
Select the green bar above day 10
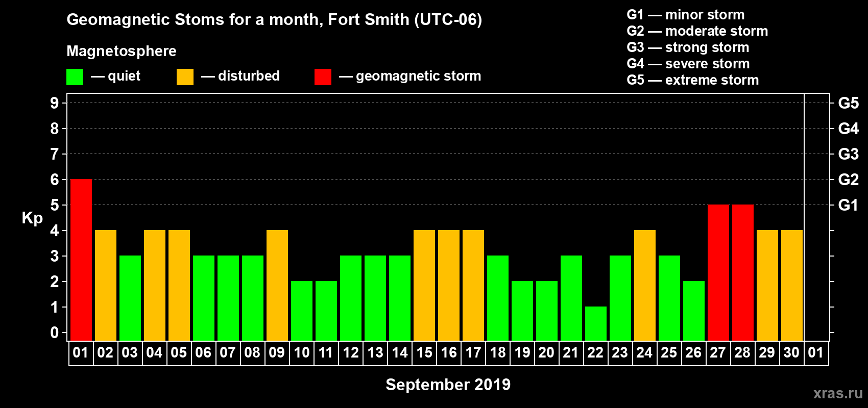coord(302,311)
